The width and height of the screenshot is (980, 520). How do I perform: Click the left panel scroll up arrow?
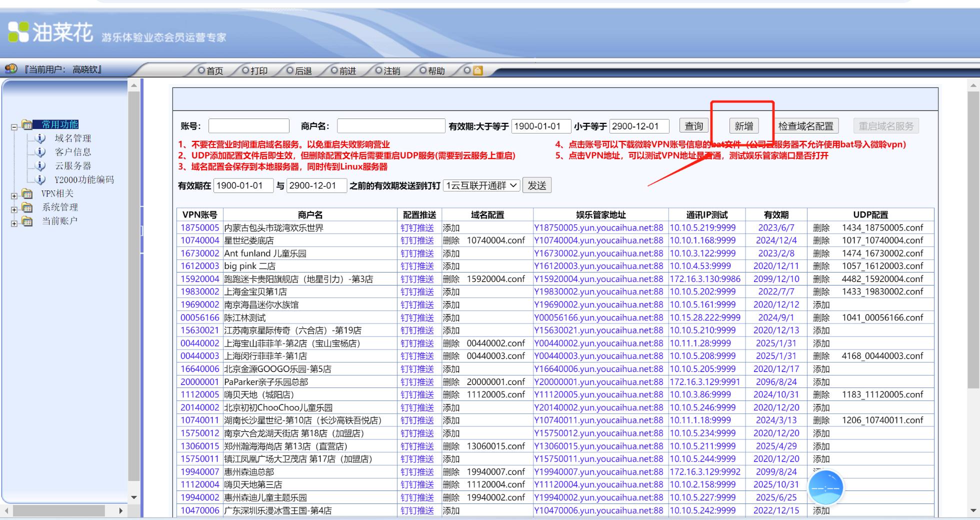(x=134, y=85)
